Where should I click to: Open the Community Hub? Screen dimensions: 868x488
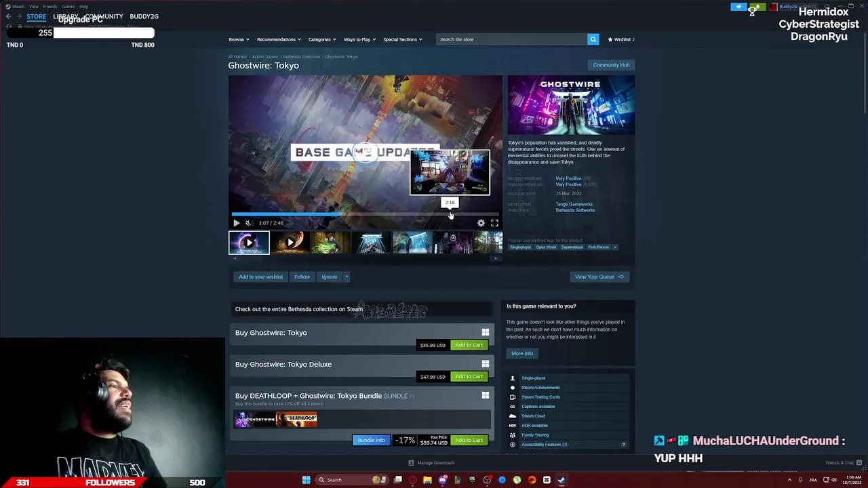[611, 65]
